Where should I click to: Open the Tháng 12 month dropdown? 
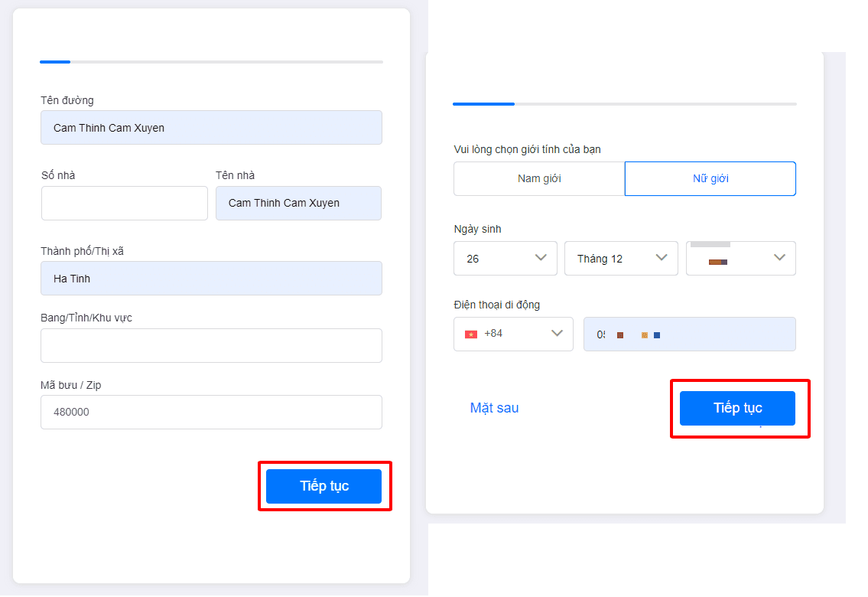point(621,258)
